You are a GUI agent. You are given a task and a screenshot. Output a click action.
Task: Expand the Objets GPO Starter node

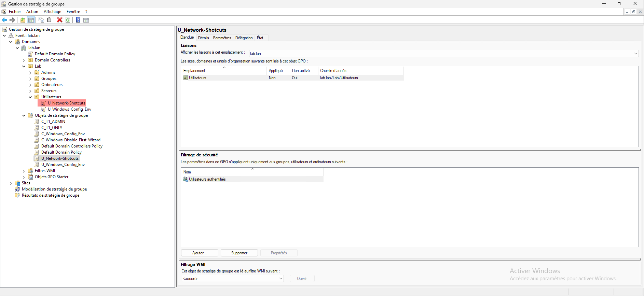coord(24,177)
